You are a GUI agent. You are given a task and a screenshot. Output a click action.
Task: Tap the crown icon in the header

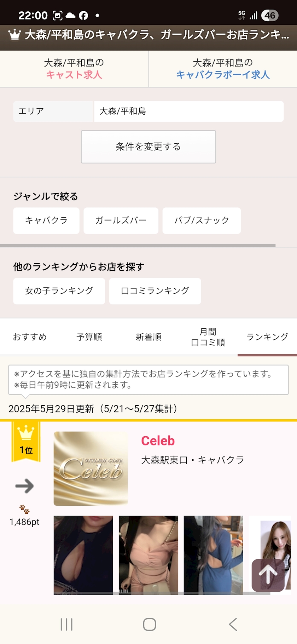tap(14, 35)
